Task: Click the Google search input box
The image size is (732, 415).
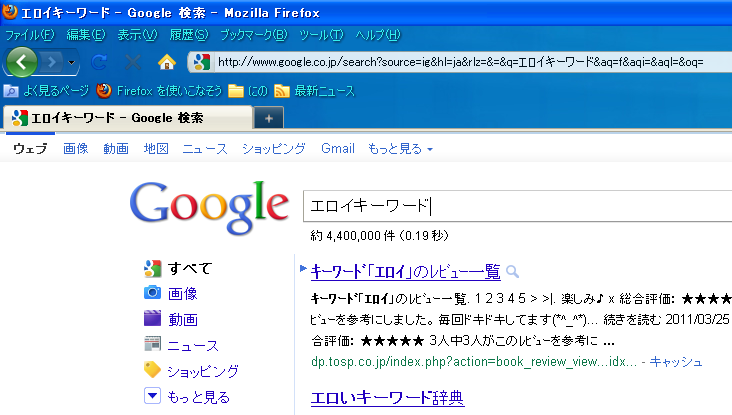Action: [517, 206]
